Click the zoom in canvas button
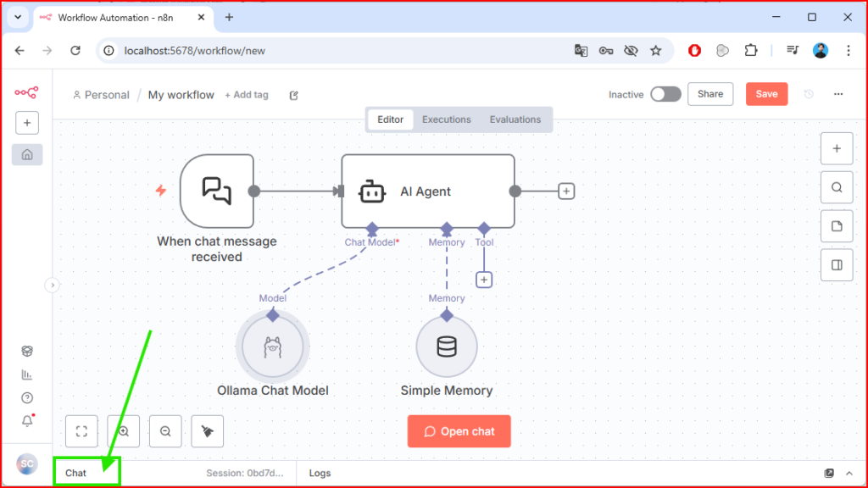The height and width of the screenshot is (488, 868). (x=124, y=431)
